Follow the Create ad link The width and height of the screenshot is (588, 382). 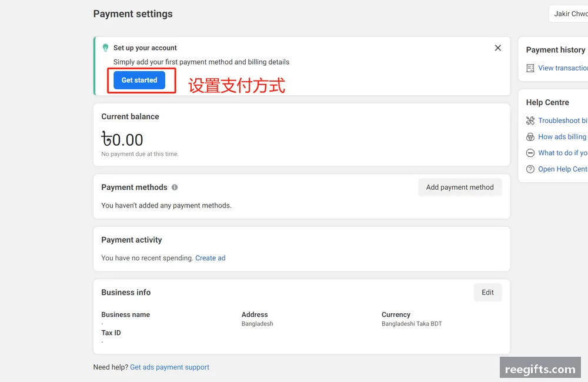[211, 258]
